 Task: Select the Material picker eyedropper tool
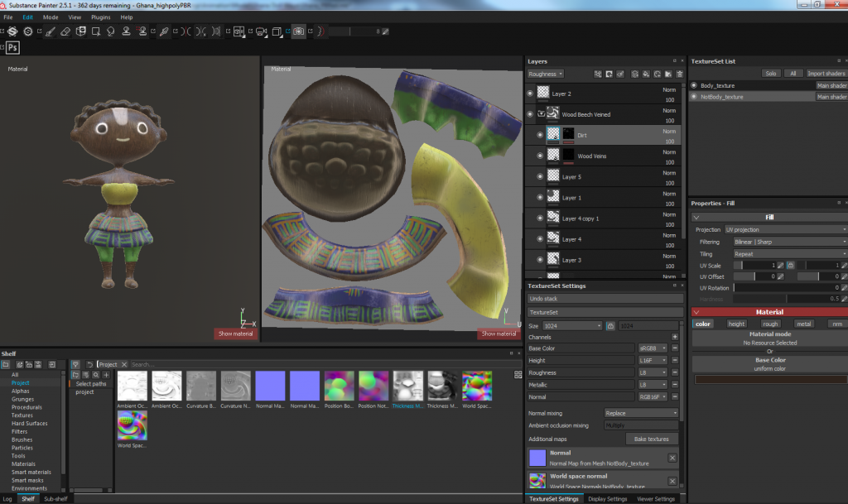click(164, 32)
